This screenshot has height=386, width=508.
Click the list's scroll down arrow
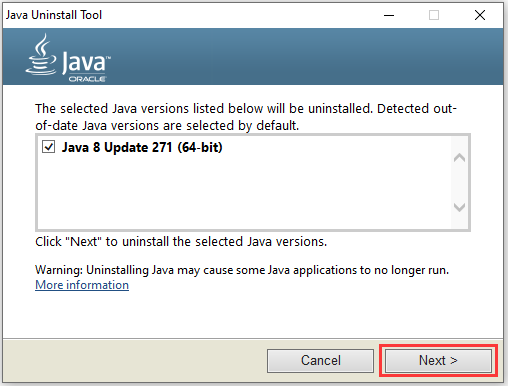coord(459,207)
